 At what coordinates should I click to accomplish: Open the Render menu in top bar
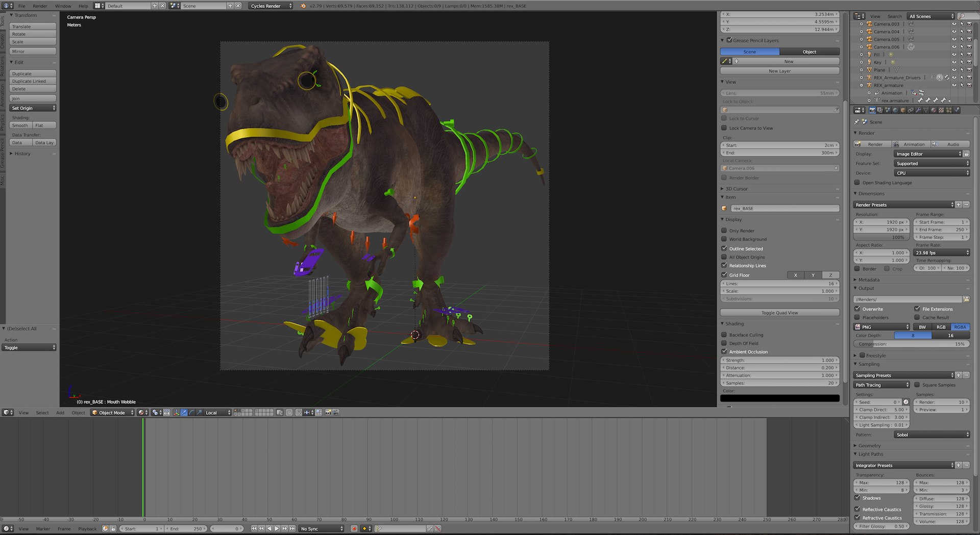[40, 6]
